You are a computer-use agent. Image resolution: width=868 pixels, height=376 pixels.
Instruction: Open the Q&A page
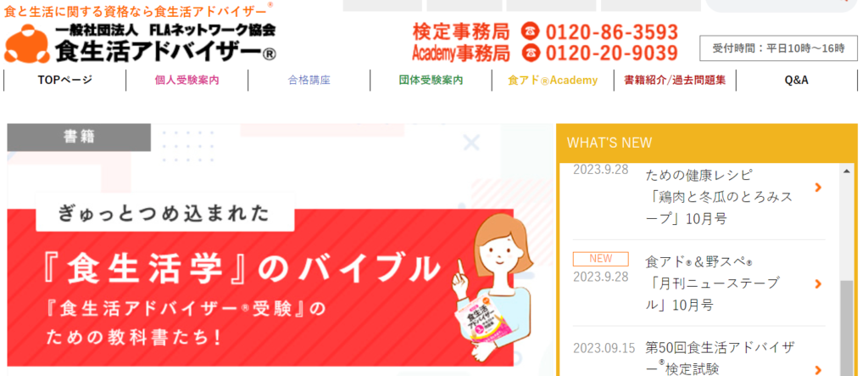[797, 80]
